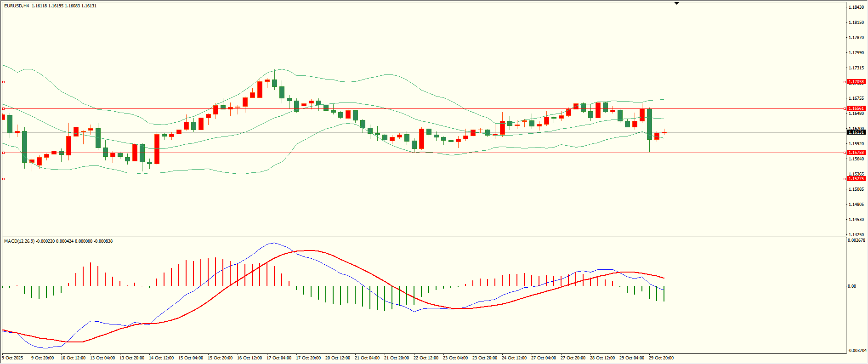Select the red 1.17058 price level tag
Image resolution: width=868 pixels, height=364 pixels.
856,82
